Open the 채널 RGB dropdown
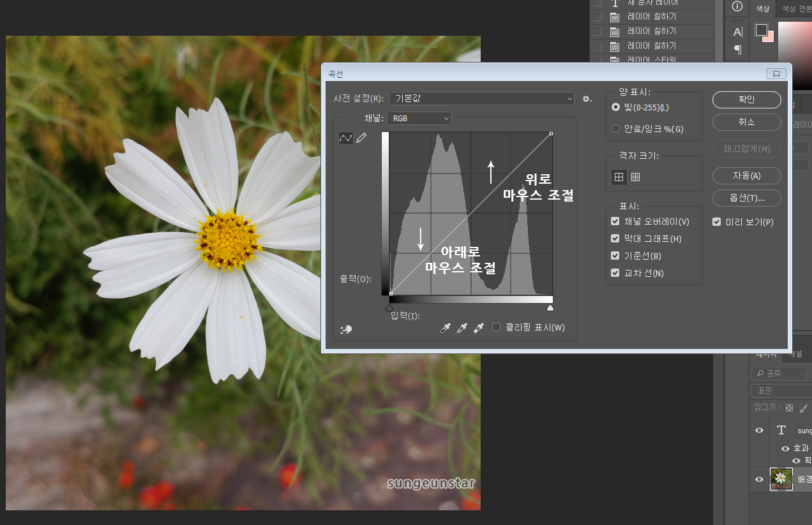 (x=419, y=118)
